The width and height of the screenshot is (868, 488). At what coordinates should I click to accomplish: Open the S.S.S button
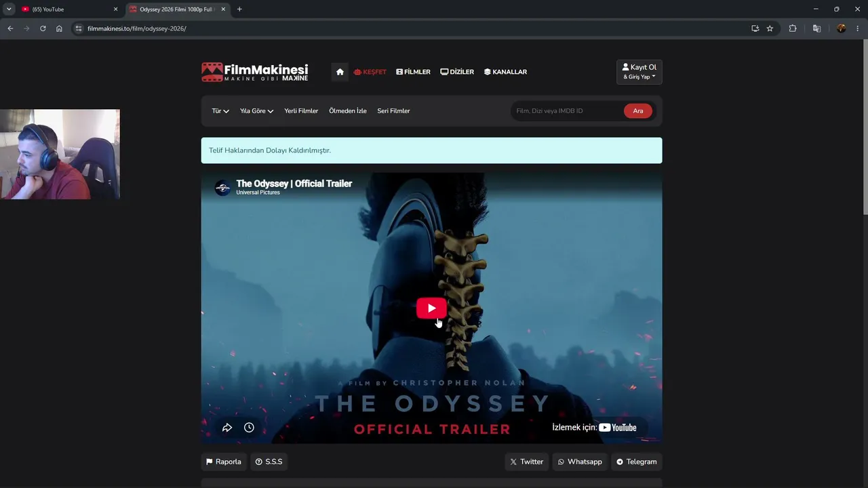(269, 462)
